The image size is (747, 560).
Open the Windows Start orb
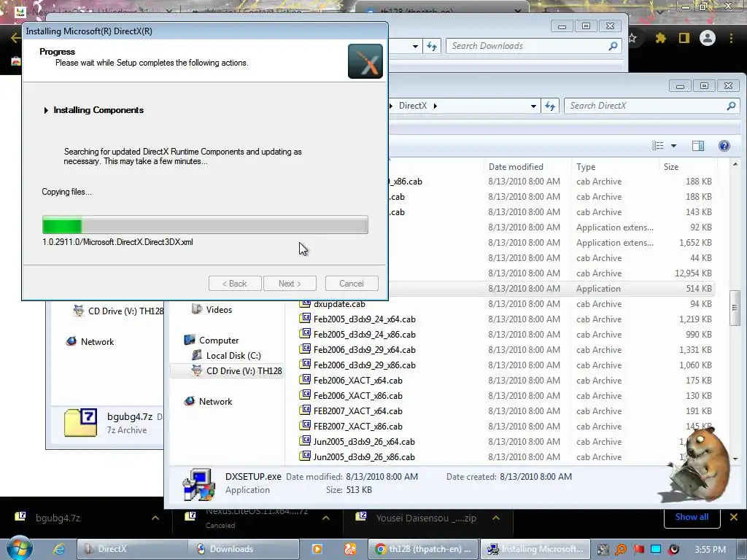point(19,548)
